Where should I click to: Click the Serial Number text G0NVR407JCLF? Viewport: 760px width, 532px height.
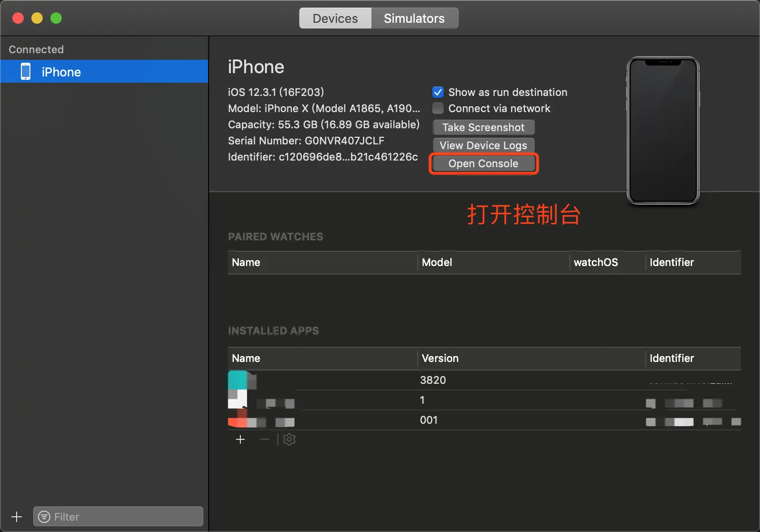coord(344,141)
